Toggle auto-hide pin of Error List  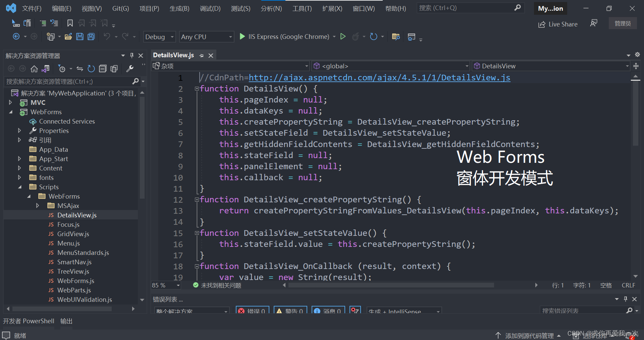626,299
